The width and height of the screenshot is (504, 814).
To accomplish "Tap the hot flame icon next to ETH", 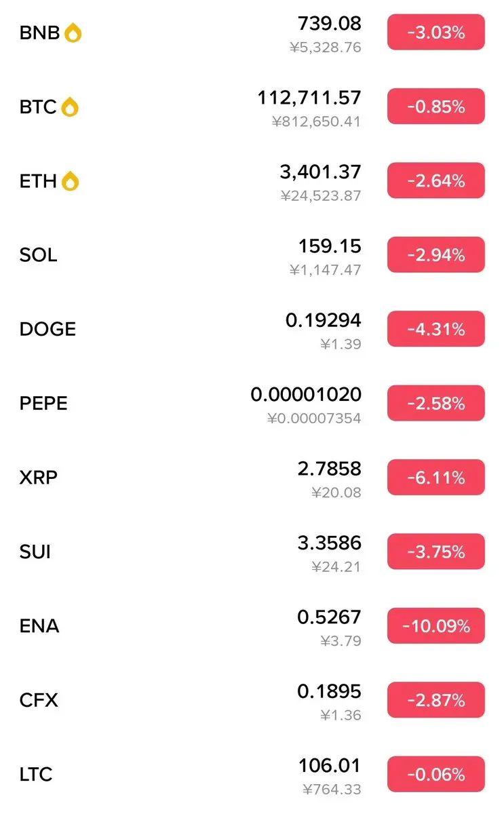I will click(x=71, y=181).
